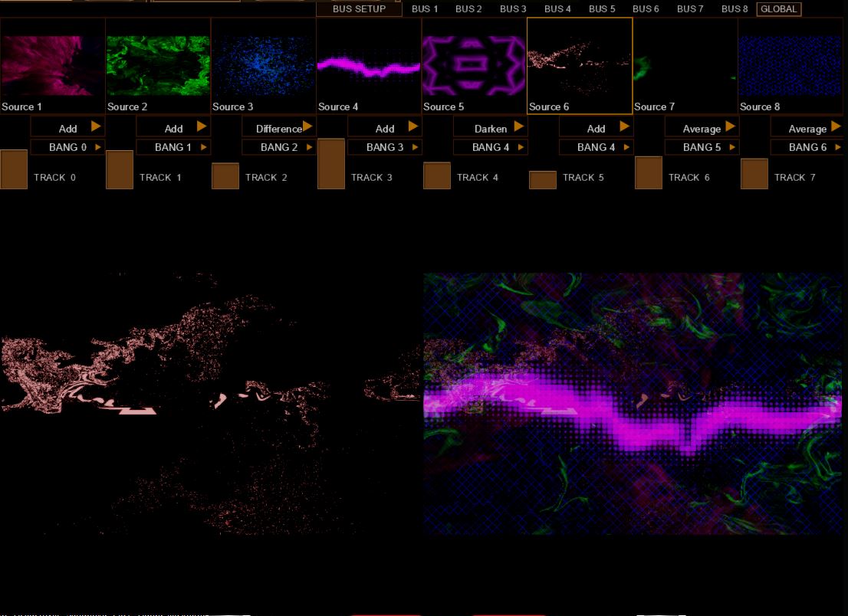Image resolution: width=848 pixels, height=616 pixels.
Task: Switch to the GLOBAL tab
Action: pyautogui.click(x=779, y=9)
